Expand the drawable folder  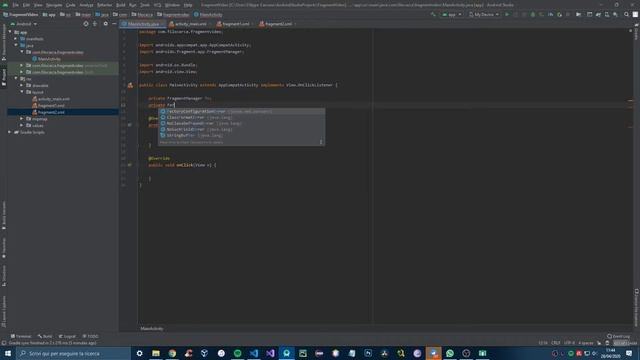point(22,85)
